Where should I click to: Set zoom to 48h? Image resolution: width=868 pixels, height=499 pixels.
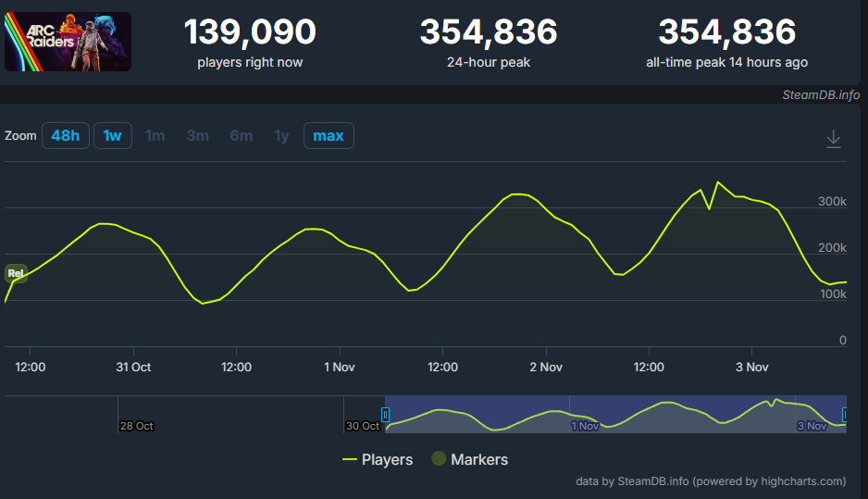click(65, 136)
